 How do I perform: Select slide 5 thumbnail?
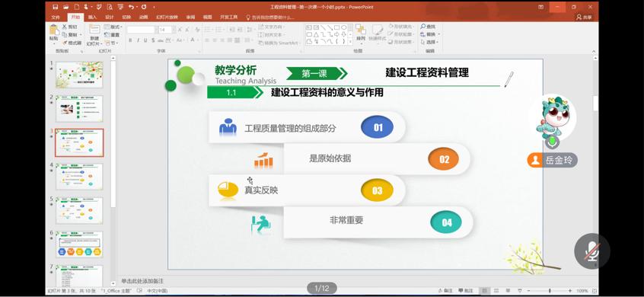click(79, 210)
